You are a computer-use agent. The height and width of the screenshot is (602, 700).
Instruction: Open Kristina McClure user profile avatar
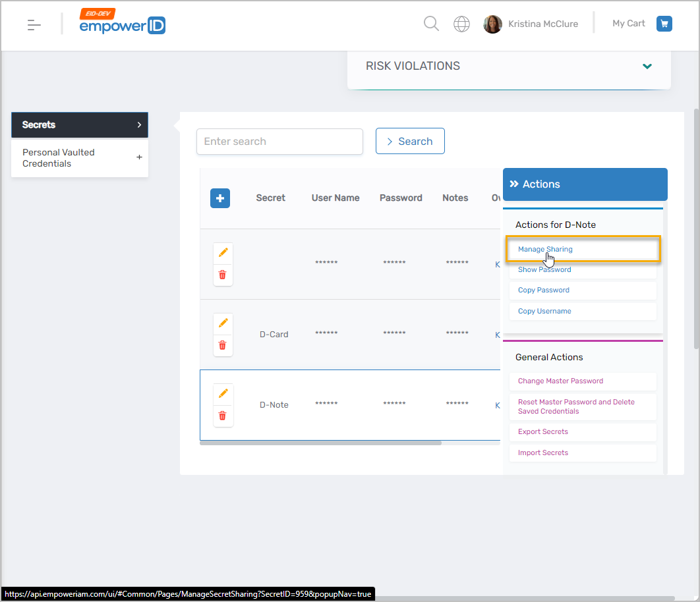point(492,24)
